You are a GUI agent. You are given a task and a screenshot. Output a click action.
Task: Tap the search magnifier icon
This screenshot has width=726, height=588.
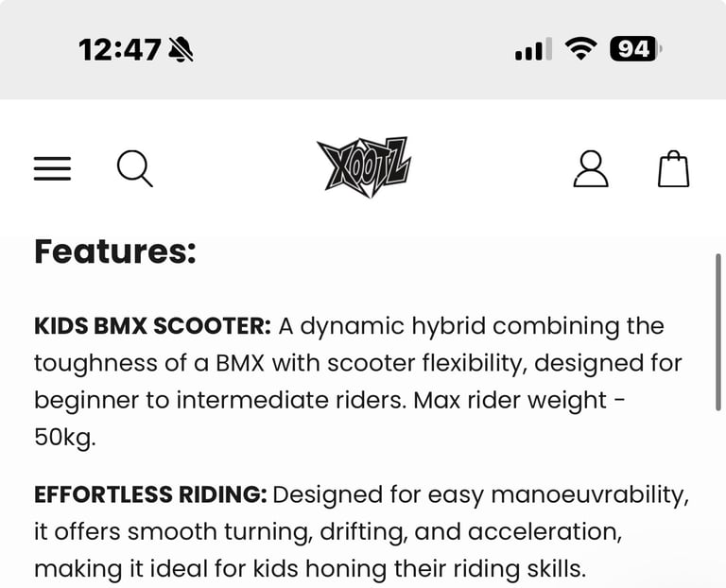[x=135, y=168]
